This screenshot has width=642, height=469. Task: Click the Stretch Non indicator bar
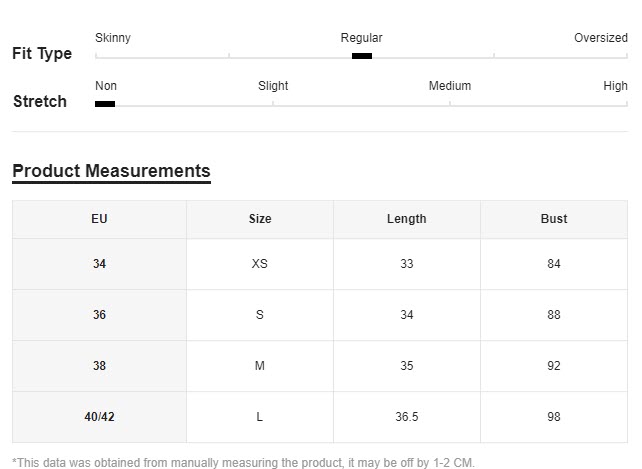[105, 104]
